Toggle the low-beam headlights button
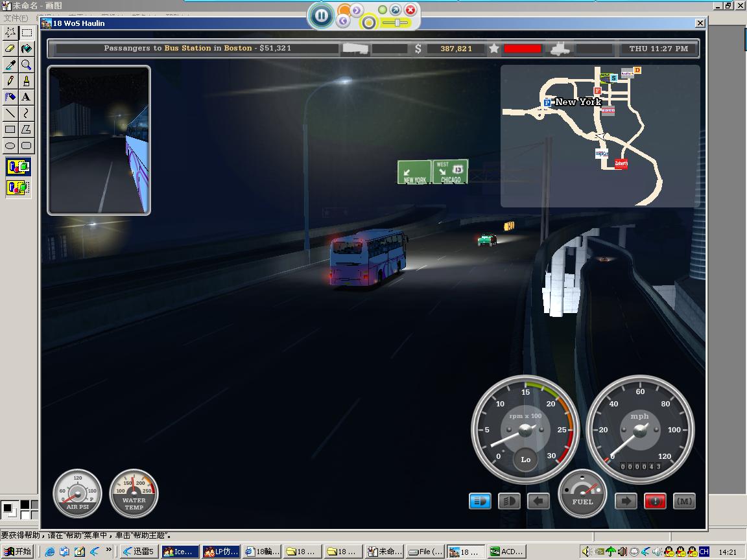Image resolution: width=747 pixels, height=560 pixels. [x=480, y=501]
